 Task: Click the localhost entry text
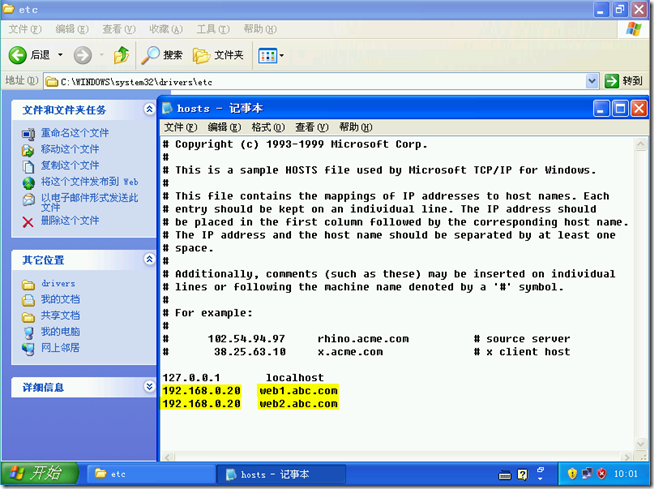(x=295, y=378)
